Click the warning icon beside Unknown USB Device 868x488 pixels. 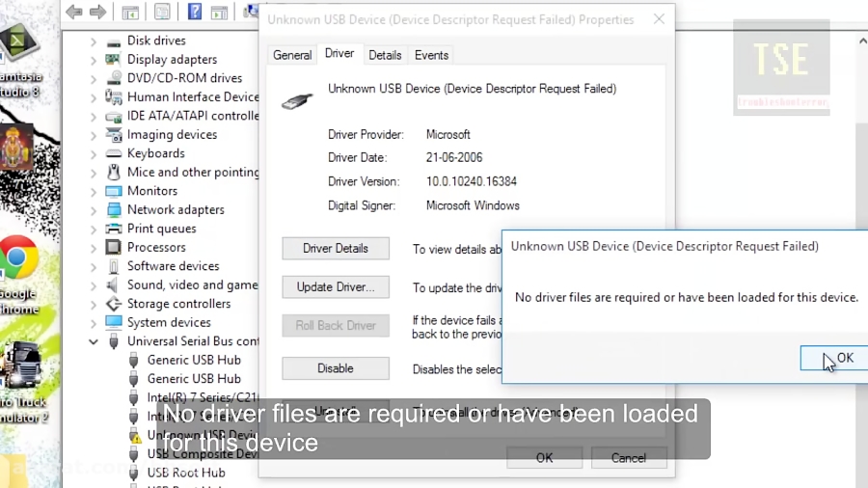[x=134, y=435]
